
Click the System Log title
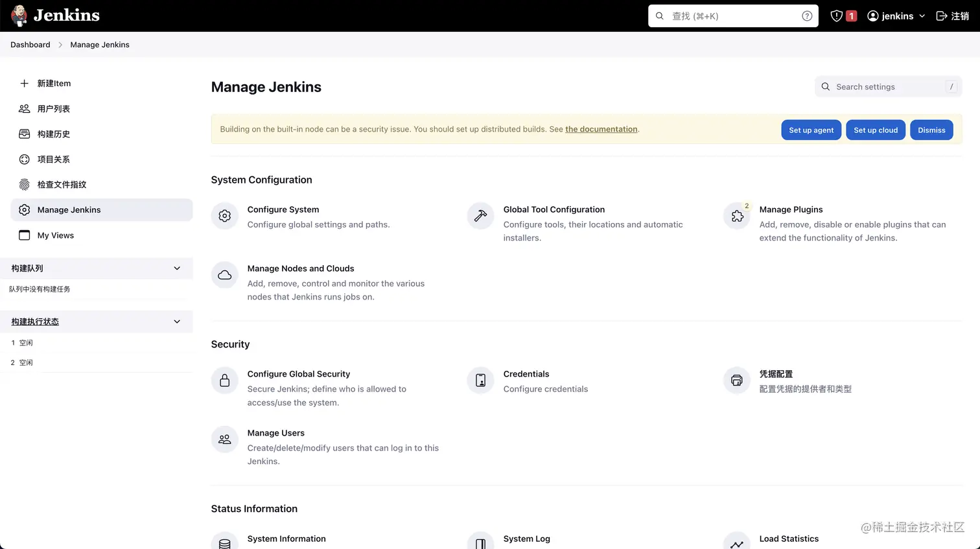(527, 539)
